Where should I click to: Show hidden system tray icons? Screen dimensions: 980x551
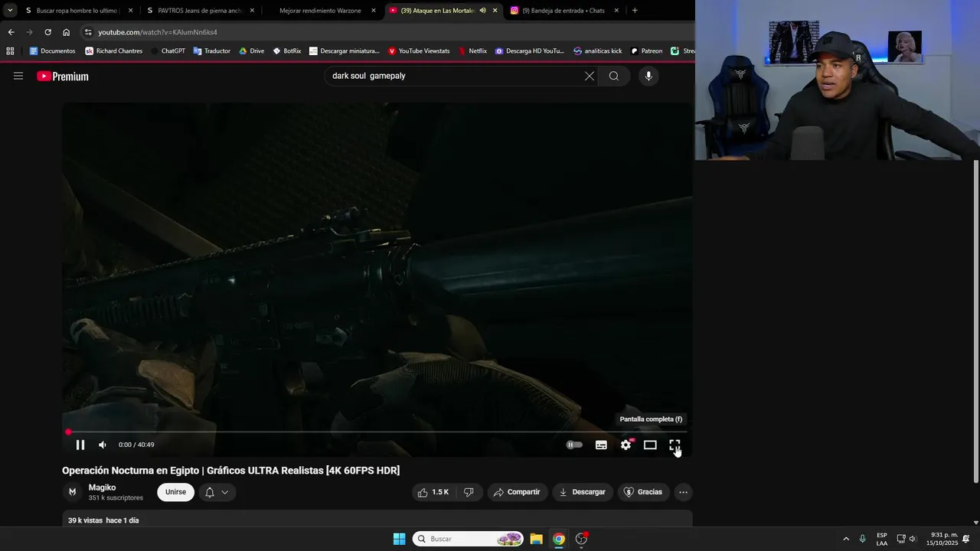click(x=846, y=539)
